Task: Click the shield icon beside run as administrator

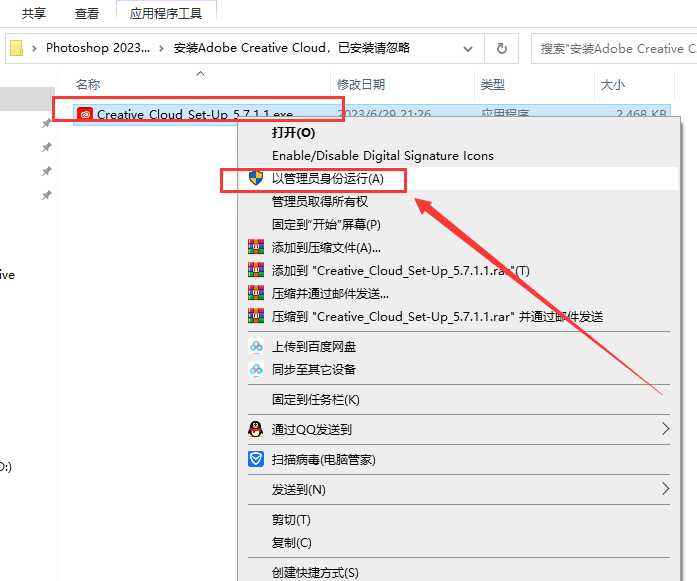Action: pyautogui.click(x=256, y=178)
